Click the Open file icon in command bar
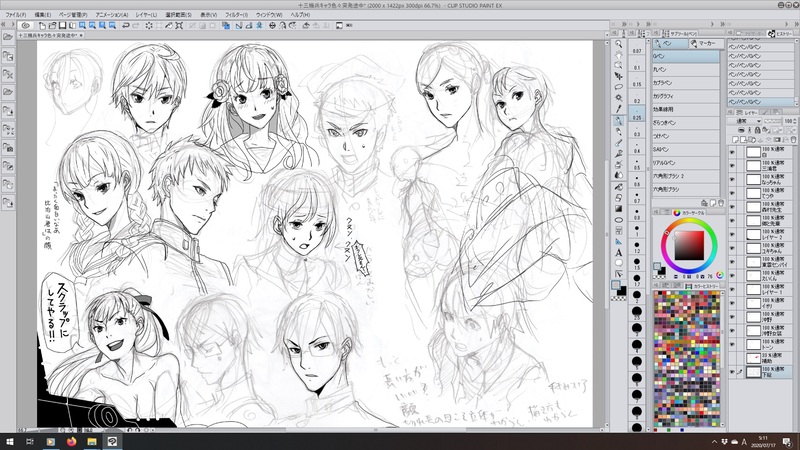Image resolution: width=800 pixels, height=450 pixels. [x=52, y=26]
